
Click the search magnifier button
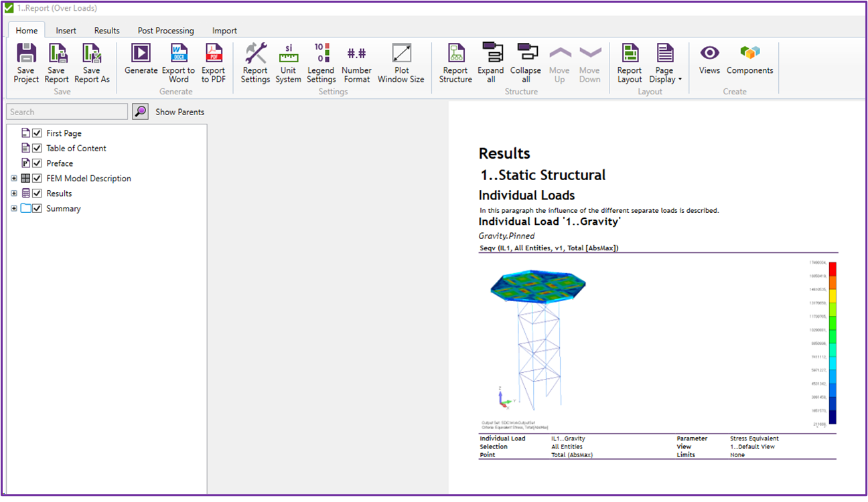pyautogui.click(x=140, y=112)
